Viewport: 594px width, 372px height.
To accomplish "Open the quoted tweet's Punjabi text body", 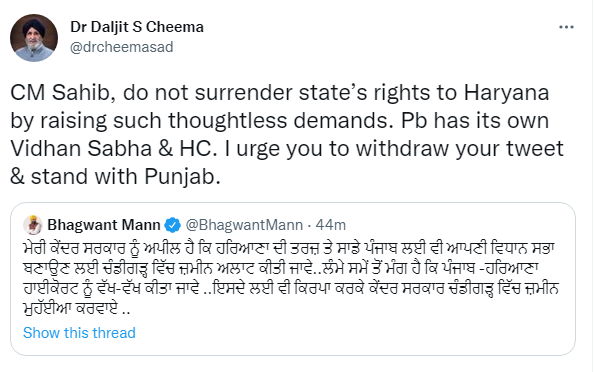I will (291, 278).
